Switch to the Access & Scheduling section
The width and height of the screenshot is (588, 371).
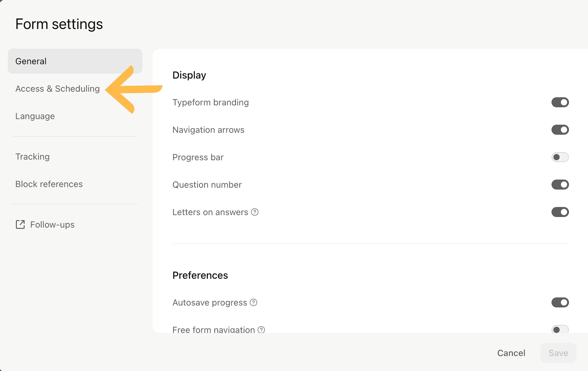(57, 89)
